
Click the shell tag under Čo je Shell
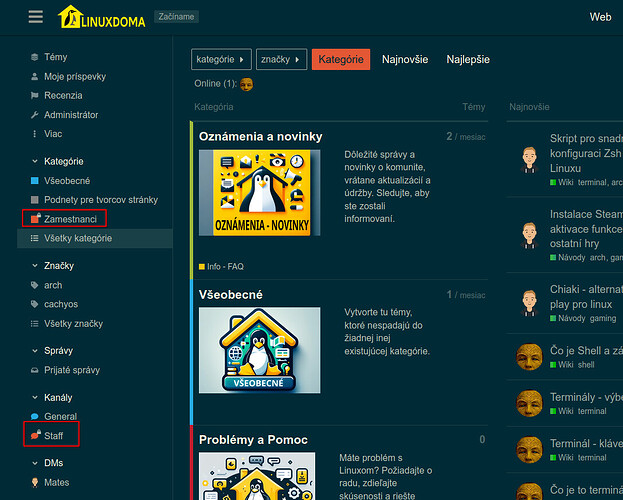tap(586, 365)
